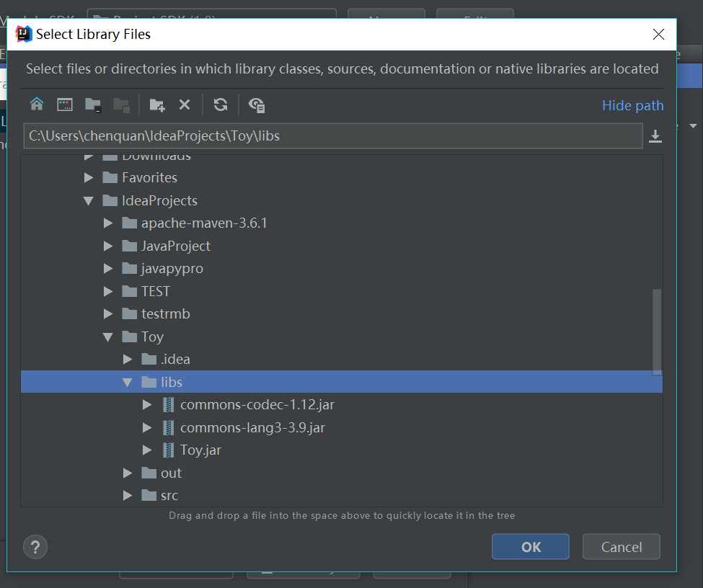This screenshot has width=703, height=588.
Task: Select the Toy folder name
Action: click(152, 337)
